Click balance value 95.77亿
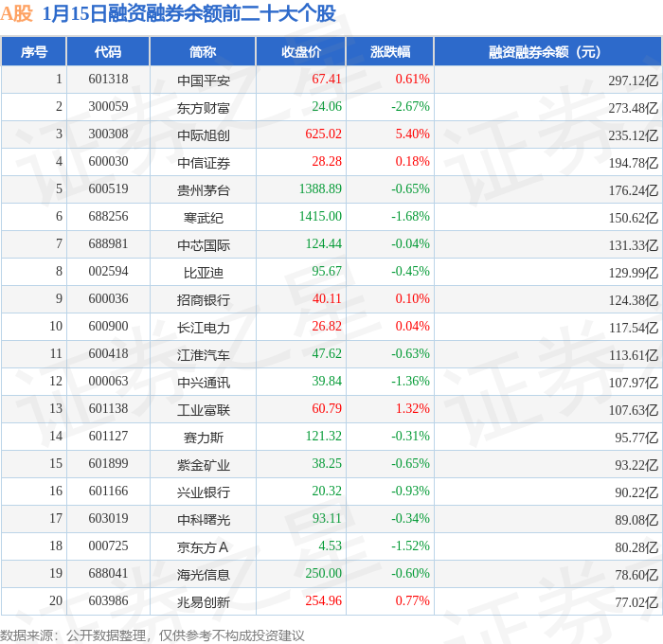Viewport: 663px width, 644px height. pyautogui.click(x=636, y=438)
